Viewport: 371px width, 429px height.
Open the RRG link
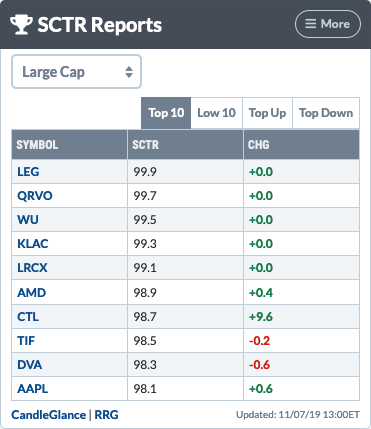tap(106, 415)
